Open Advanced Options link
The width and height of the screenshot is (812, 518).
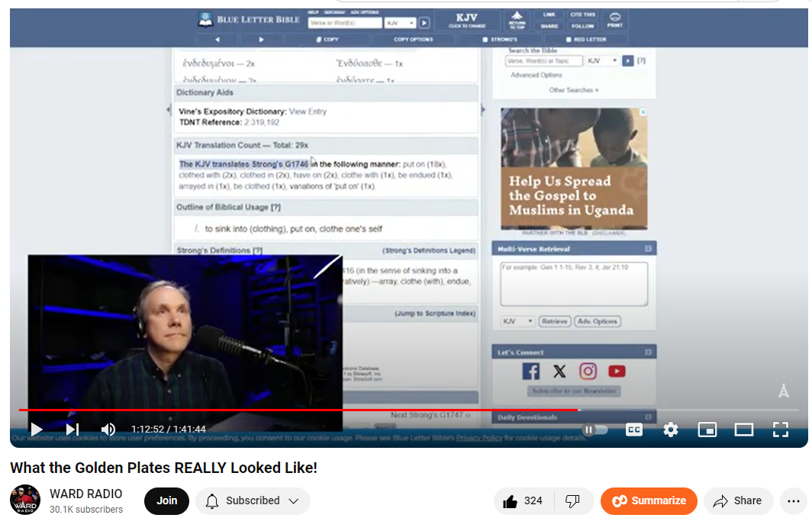[x=536, y=75]
